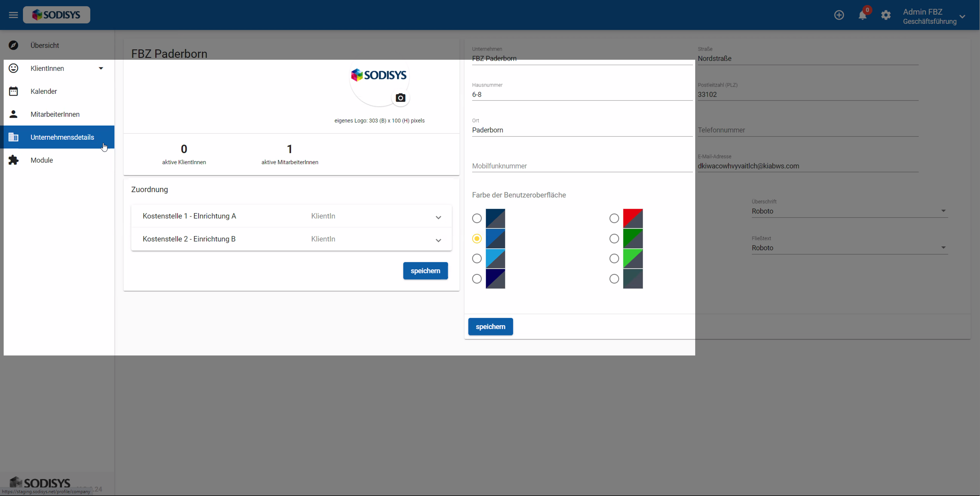Click the '0 aktive KlientInnen' counter

(184, 154)
